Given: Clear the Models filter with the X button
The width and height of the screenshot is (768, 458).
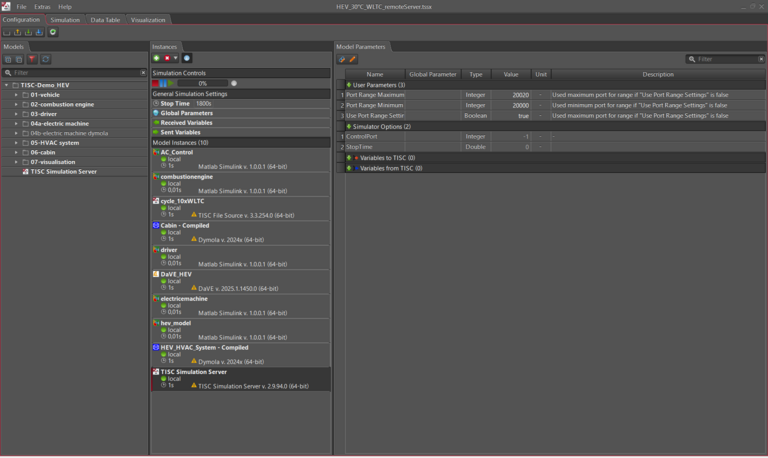Looking at the screenshot, I should click(143, 73).
